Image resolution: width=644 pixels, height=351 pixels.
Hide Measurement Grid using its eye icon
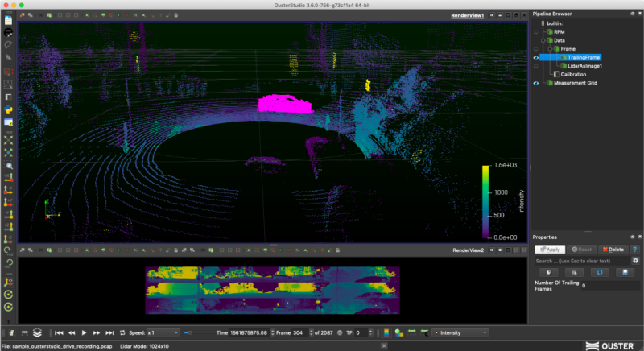pos(535,83)
